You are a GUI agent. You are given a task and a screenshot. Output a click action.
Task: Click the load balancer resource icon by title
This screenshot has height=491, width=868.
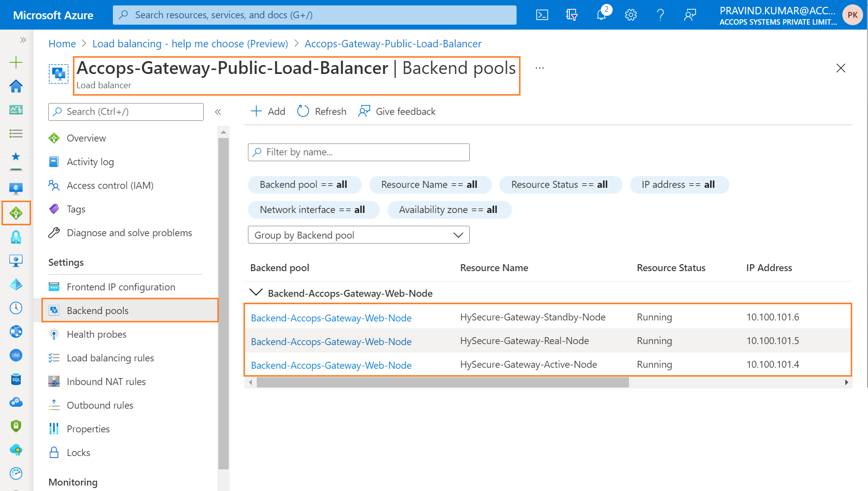click(59, 74)
